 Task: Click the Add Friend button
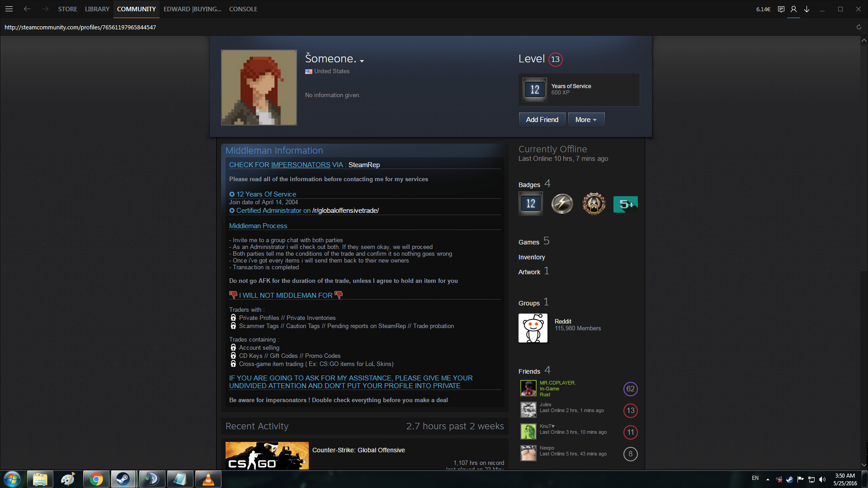click(x=542, y=120)
